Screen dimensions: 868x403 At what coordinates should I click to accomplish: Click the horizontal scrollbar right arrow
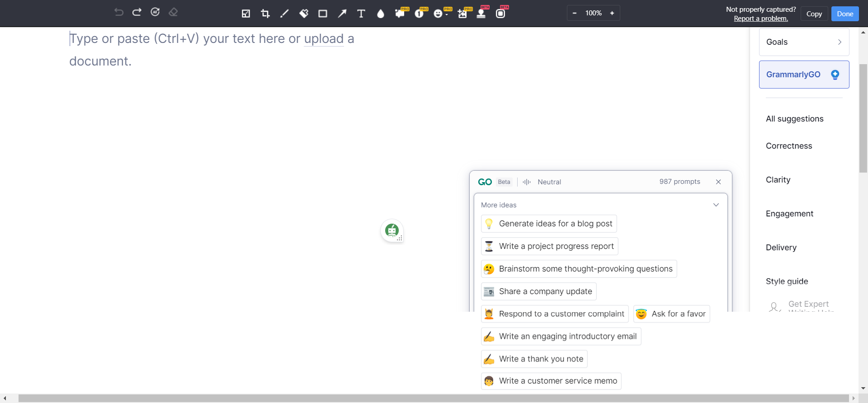(853, 398)
